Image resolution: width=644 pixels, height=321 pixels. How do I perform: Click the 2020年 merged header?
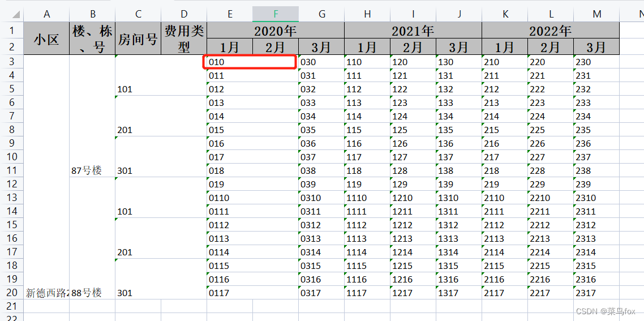pos(276,31)
